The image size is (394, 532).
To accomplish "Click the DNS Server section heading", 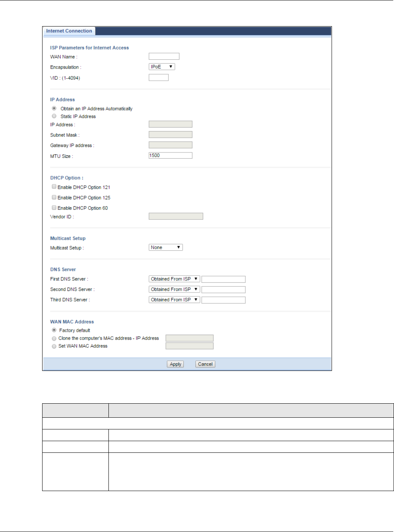I will tap(63, 270).
